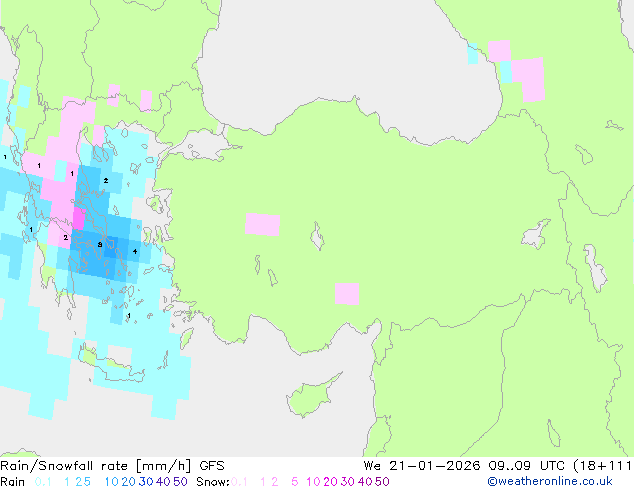Click the date text '21-01-2026'
This screenshot has height=490, width=634.
pyautogui.click(x=434, y=466)
